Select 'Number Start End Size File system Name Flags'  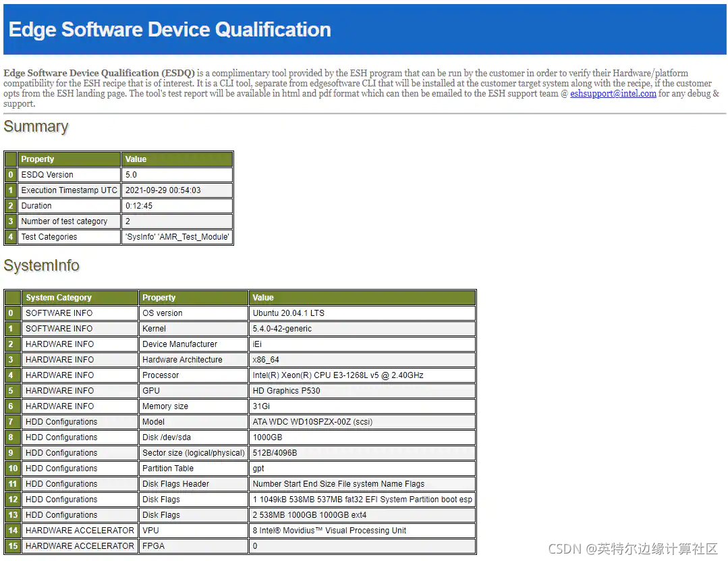pos(362,484)
